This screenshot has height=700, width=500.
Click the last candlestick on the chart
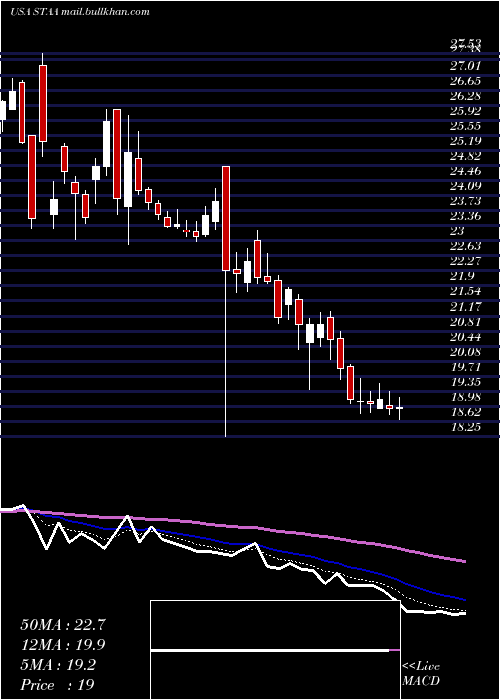coord(400,408)
